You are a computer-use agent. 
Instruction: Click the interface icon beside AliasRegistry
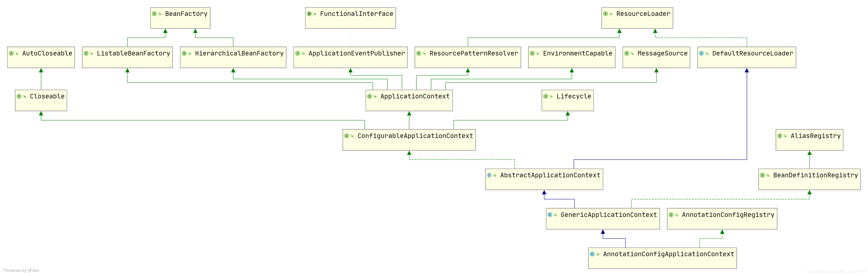pos(780,136)
